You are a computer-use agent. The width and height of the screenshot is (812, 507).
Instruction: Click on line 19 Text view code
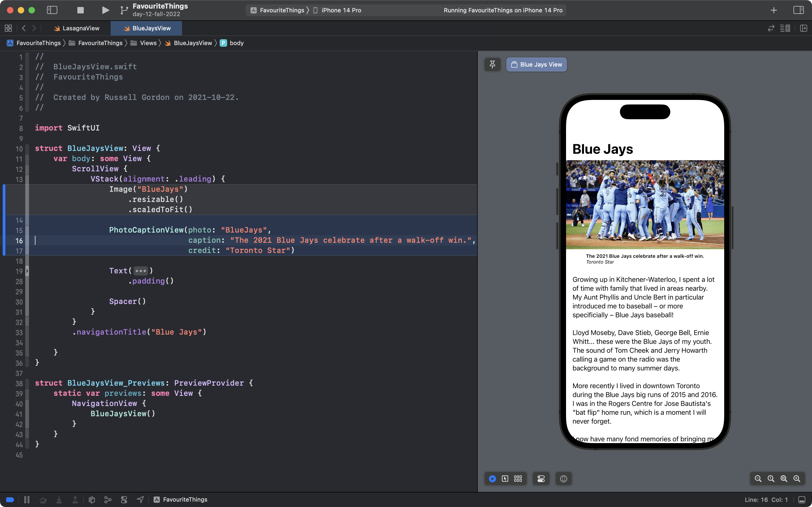[x=130, y=270]
